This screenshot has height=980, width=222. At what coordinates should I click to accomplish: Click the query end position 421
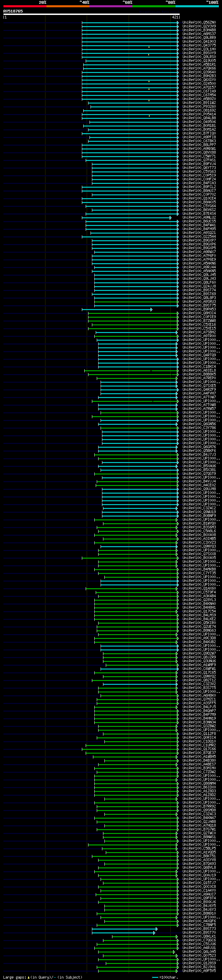[175, 17]
